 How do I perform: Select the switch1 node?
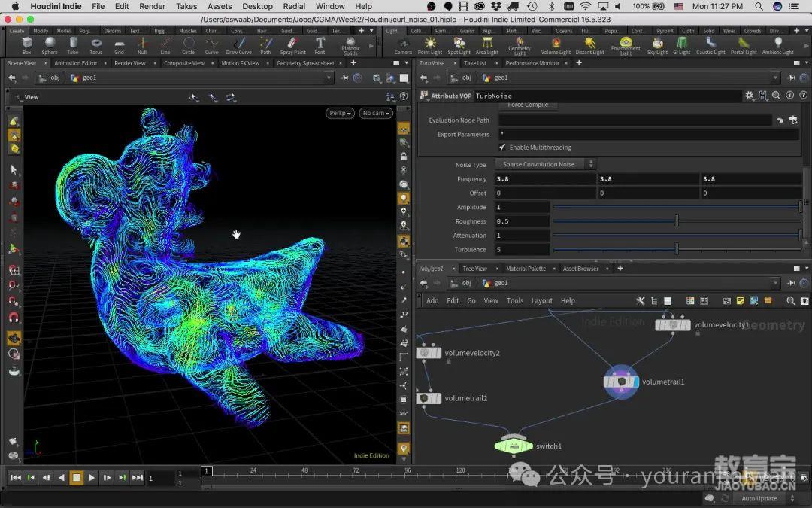click(514, 446)
